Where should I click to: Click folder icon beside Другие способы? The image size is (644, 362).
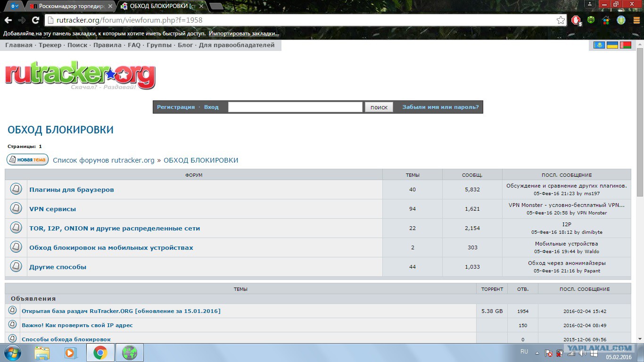click(x=16, y=266)
